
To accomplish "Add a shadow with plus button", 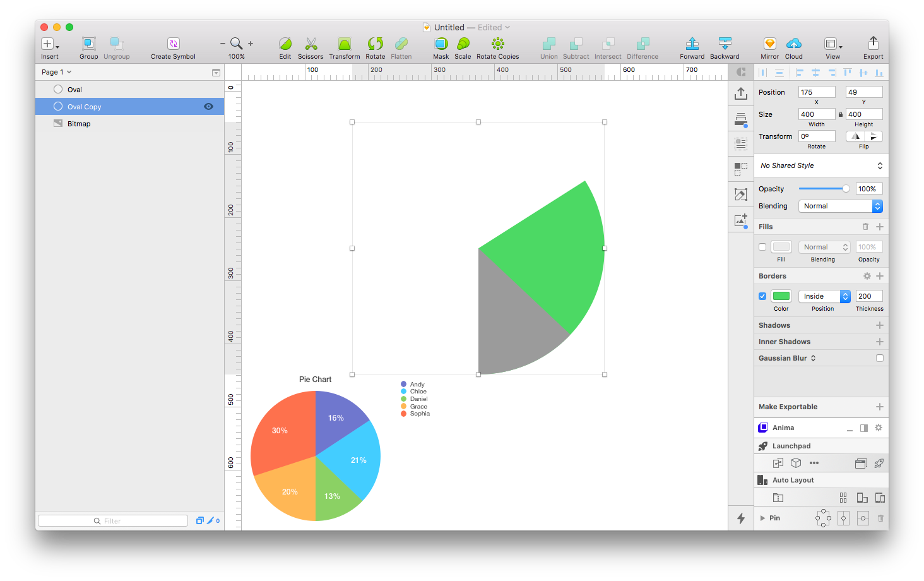I will (880, 325).
